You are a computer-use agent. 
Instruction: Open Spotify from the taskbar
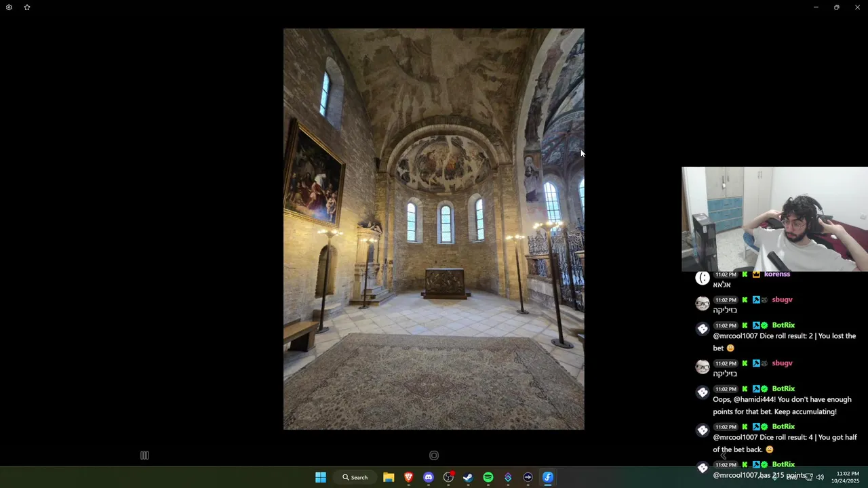488,477
